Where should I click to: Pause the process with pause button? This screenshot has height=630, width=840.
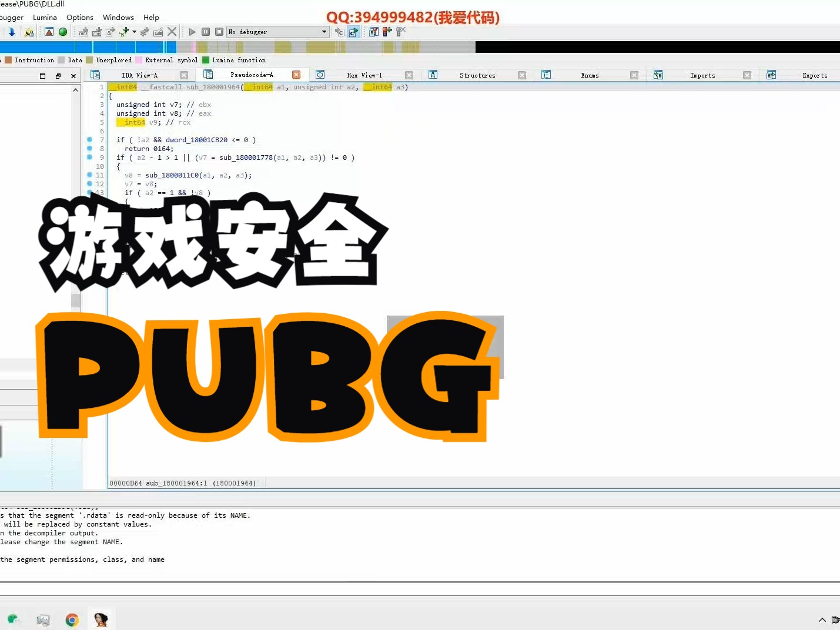206,32
